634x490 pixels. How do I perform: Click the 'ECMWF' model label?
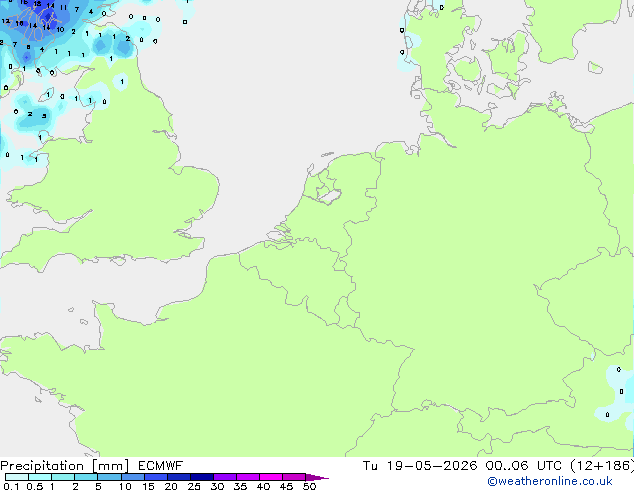(x=160, y=466)
